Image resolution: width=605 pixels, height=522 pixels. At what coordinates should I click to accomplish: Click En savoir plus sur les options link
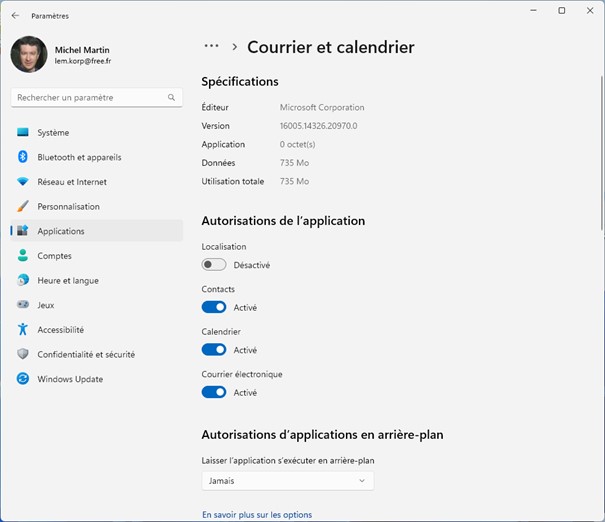pos(257,515)
